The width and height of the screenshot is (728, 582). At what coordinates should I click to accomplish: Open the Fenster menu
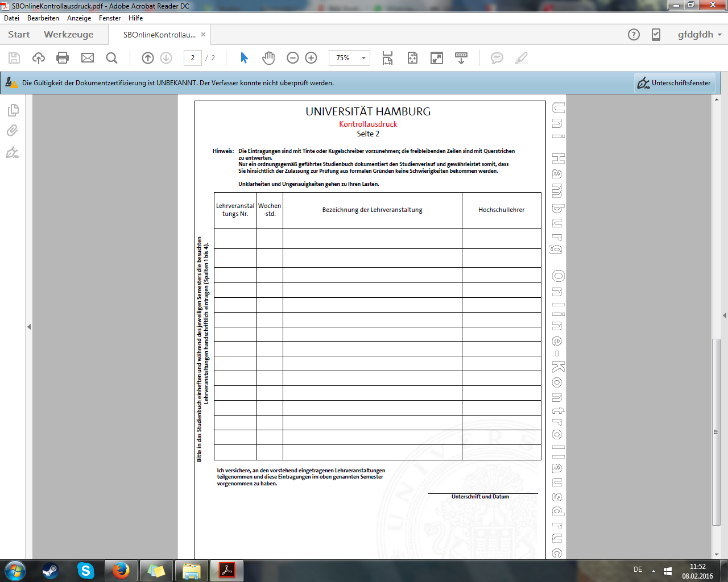110,18
